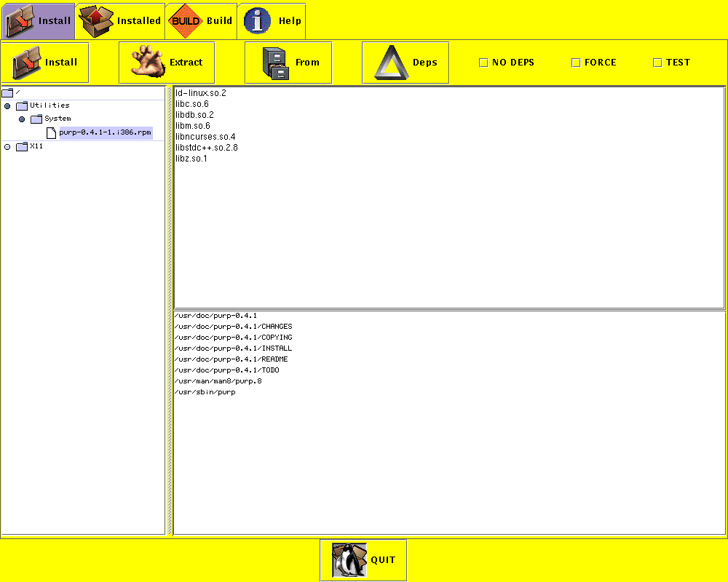Image resolution: width=728 pixels, height=582 pixels.
Task: Click the penguin icon on Quit
Action: tap(349, 560)
